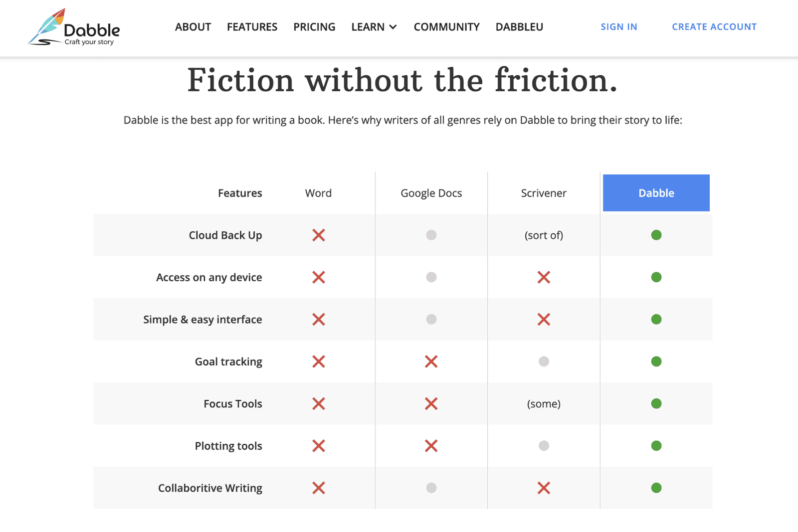Click green dot for Dabble Collaboritive Writing

(656, 488)
